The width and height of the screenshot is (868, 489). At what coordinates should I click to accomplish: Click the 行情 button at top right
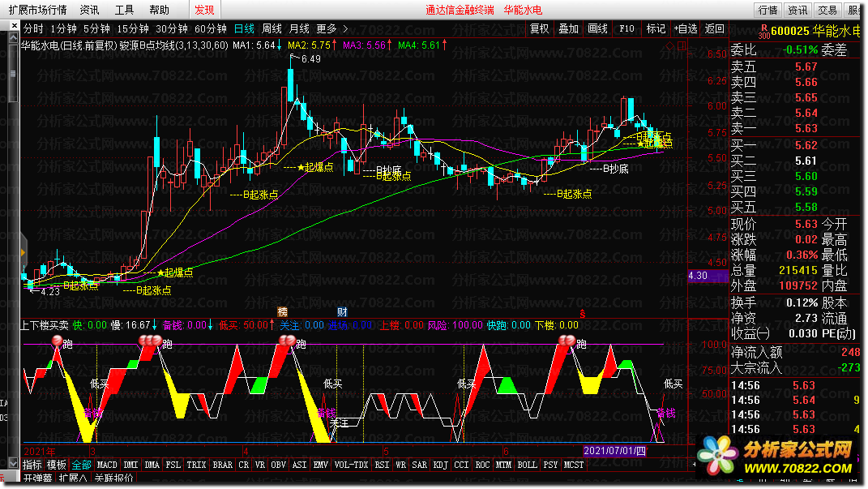(768, 10)
